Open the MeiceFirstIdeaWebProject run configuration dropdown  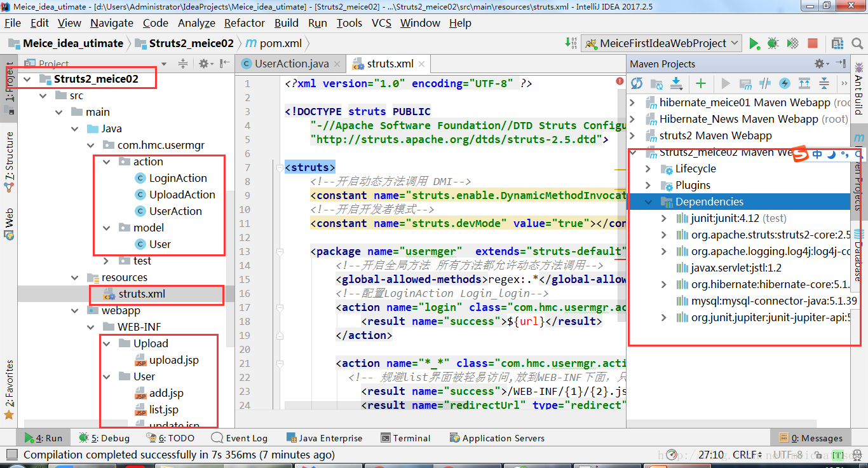661,43
